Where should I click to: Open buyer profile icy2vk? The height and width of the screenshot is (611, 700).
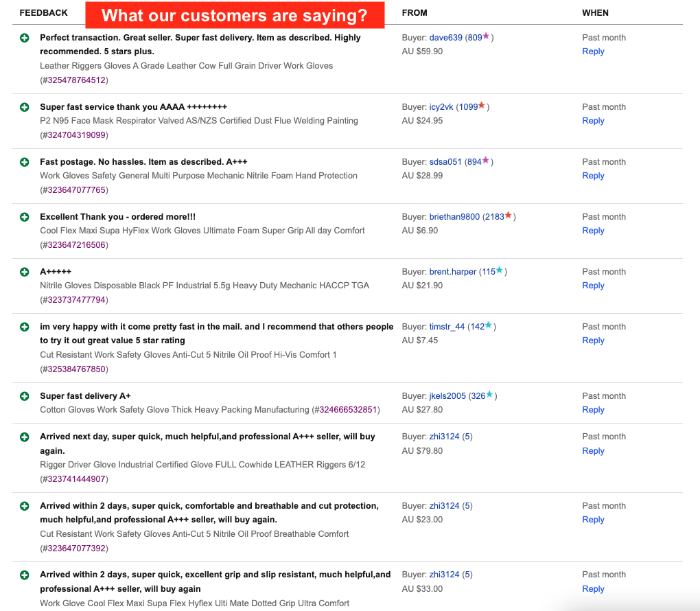[441, 107]
